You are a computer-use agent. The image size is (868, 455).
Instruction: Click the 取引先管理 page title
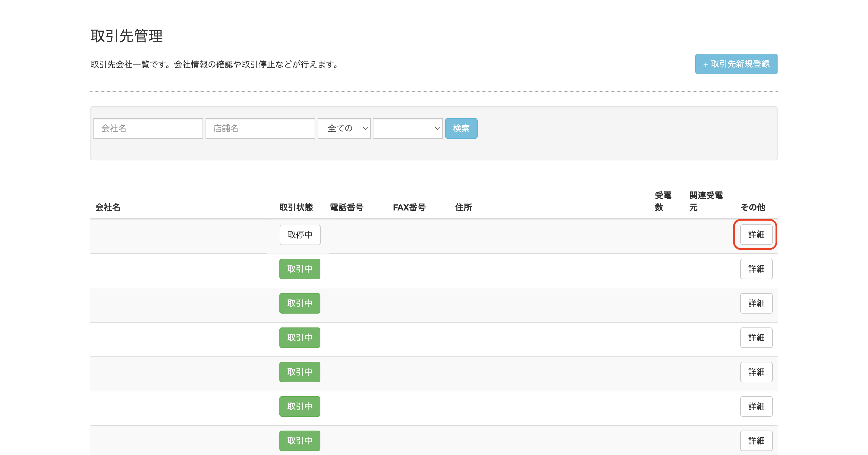pyautogui.click(x=126, y=36)
